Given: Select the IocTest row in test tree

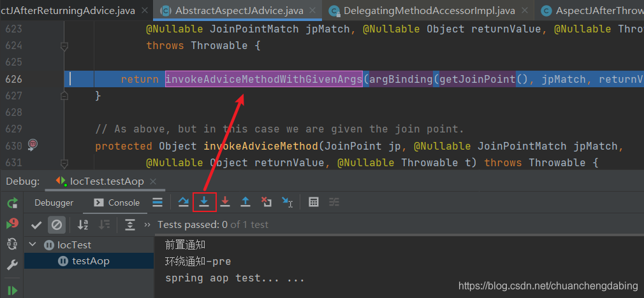Looking at the screenshot, I should pyautogui.click(x=89, y=245).
